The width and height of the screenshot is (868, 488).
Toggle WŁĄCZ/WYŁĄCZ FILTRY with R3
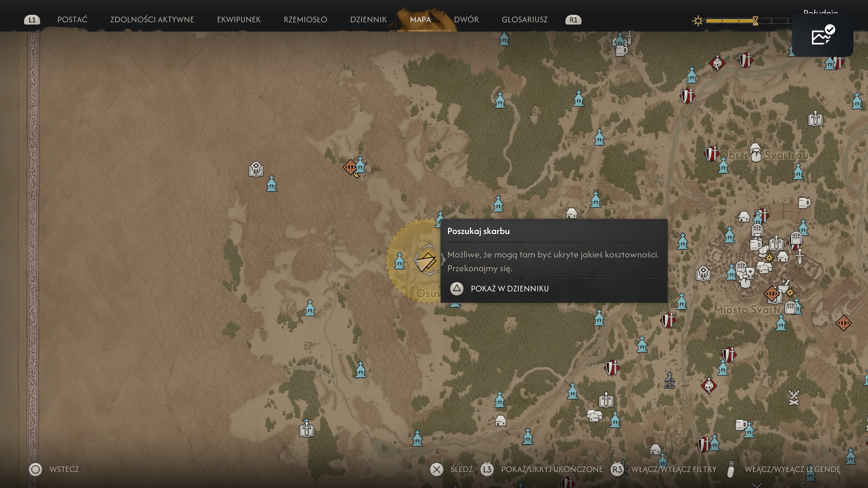[x=663, y=469]
